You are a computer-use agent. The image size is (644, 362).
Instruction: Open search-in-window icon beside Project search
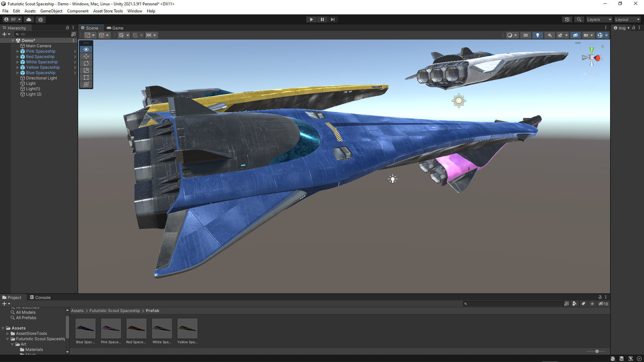(567, 304)
